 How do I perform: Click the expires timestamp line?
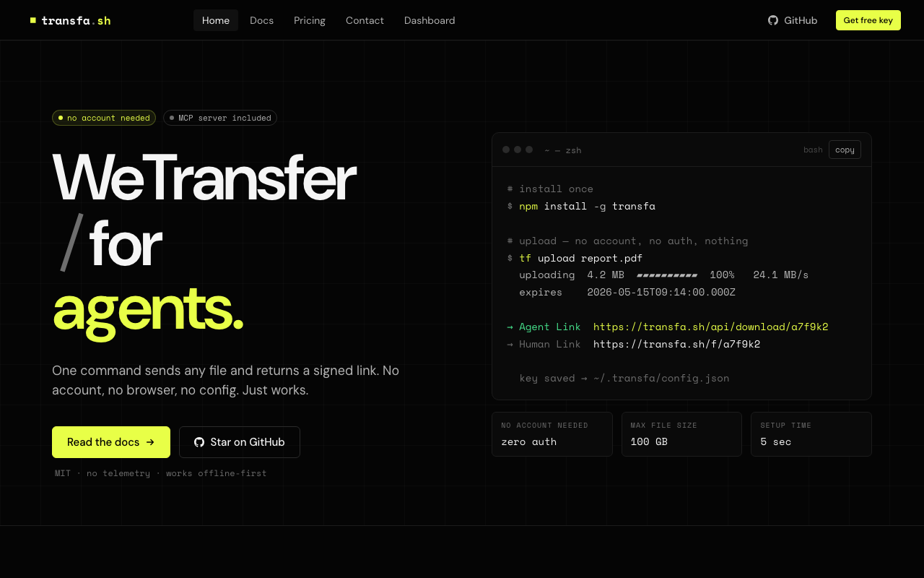tap(627, 292)
